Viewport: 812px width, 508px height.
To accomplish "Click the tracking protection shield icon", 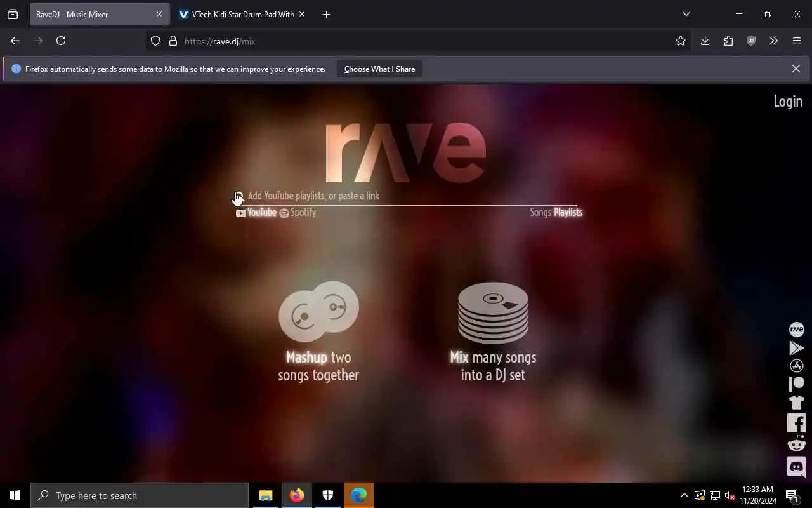I will click(155, 41).
